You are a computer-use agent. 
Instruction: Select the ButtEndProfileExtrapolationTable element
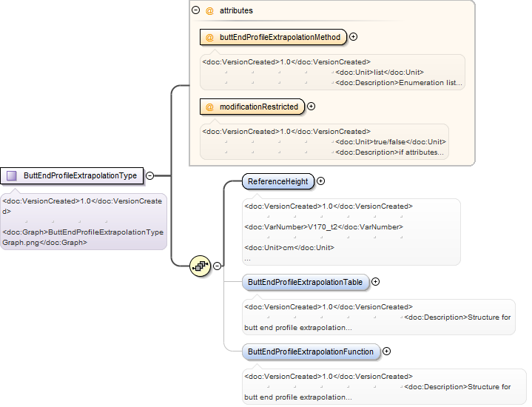pos(306,282)
